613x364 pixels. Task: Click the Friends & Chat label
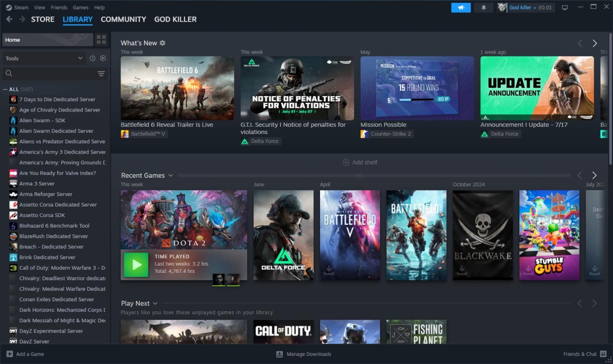tap(580, 354)
